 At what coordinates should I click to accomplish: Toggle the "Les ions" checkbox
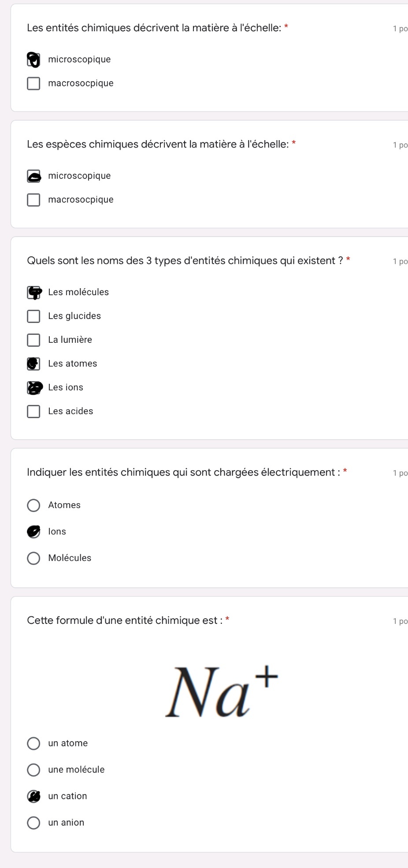point(33,387)
